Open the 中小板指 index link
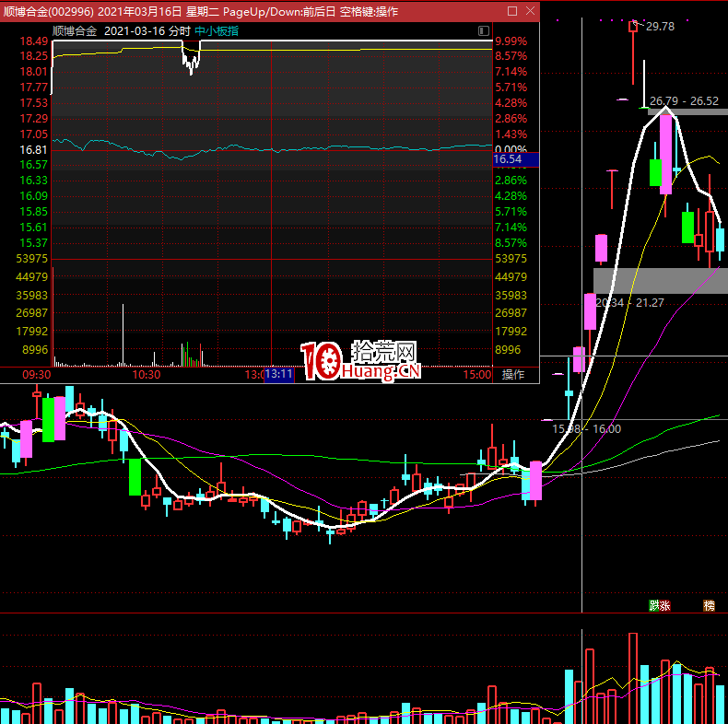Viewport: 728px width, 724px height. point(217,30)
